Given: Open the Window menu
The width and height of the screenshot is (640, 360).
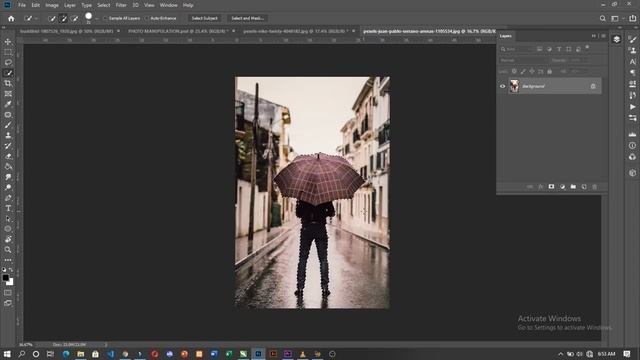Looking at the screenshot, I should point(169,5).
